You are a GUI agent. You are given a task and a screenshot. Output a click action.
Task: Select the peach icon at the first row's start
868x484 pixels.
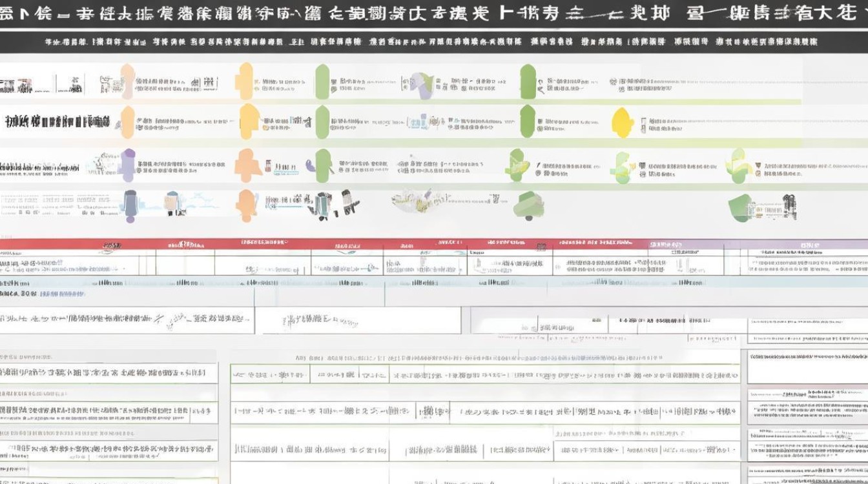point(127,82)
